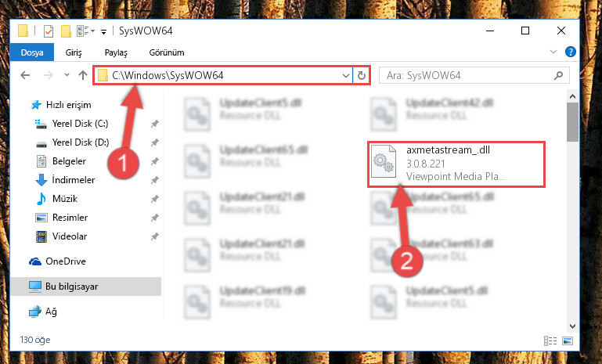The height and width of the screenshot is (364, 602).
Task: Open the Customize Quick Access Toolbar arrow
Action: coord(103,32)
